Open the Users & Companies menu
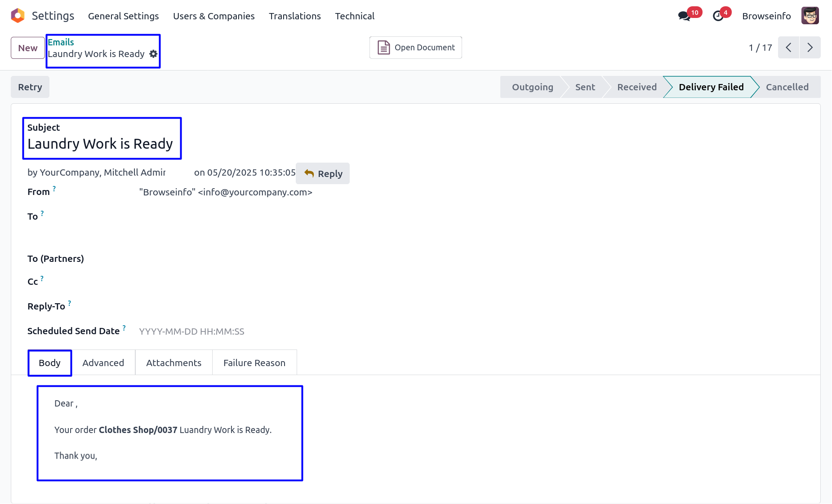Viewport: 832px width, 504px height. (x=214, y=16)
